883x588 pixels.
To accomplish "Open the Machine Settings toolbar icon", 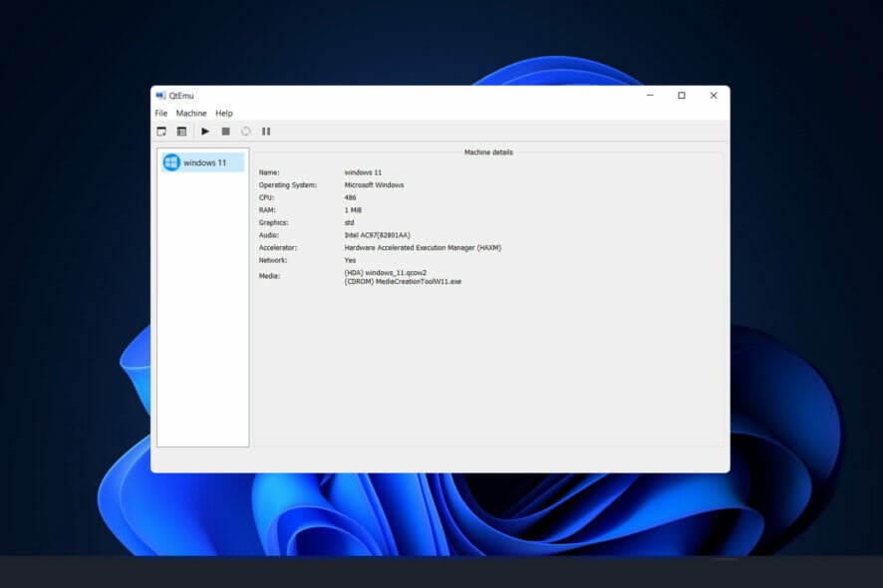I will pos(182,131).
